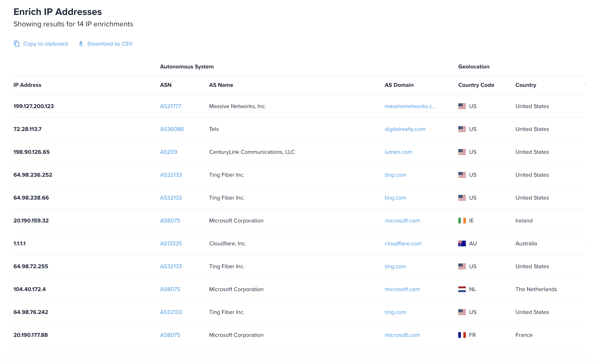Visit ting.com link in 64.98.76.242 row
The height and width of the screenshot is (364, 598).
click(395, 312)
